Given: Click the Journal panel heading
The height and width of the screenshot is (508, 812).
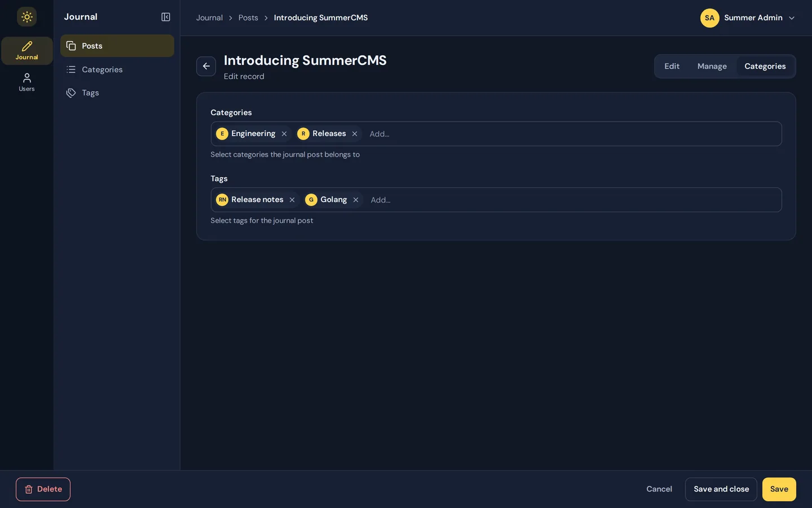Looking at the screenshot, I should 81,17.
